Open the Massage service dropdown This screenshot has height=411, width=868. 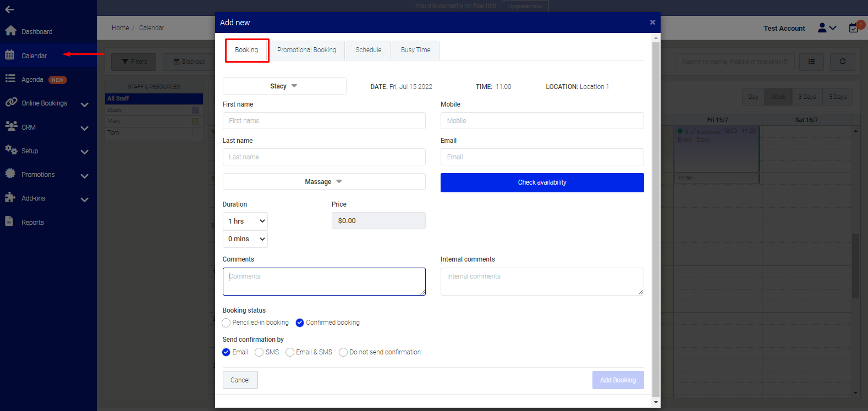coord(323,182)
